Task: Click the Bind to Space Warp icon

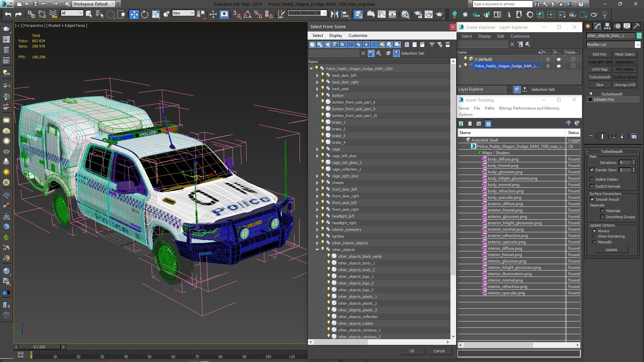Action: click(53, 14)
